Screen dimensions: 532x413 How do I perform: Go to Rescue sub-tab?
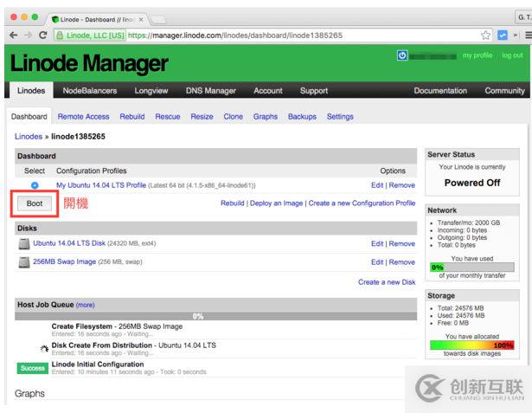point(168,117)
